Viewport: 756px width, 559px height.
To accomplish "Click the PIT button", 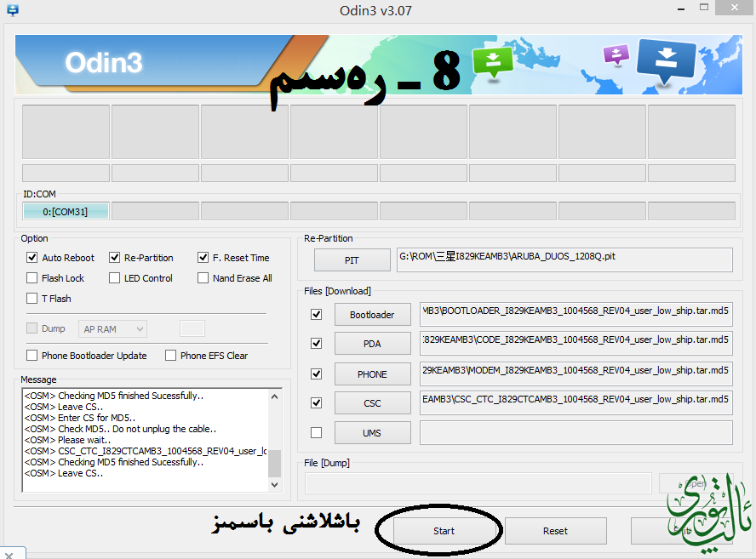I will [352, 260].
